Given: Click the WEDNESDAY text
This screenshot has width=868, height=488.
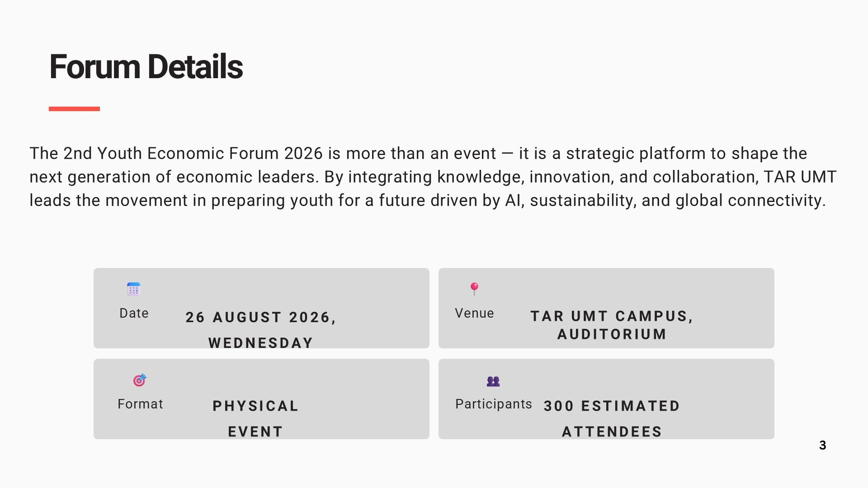Looking at the screenshot, I should point(261,343).
